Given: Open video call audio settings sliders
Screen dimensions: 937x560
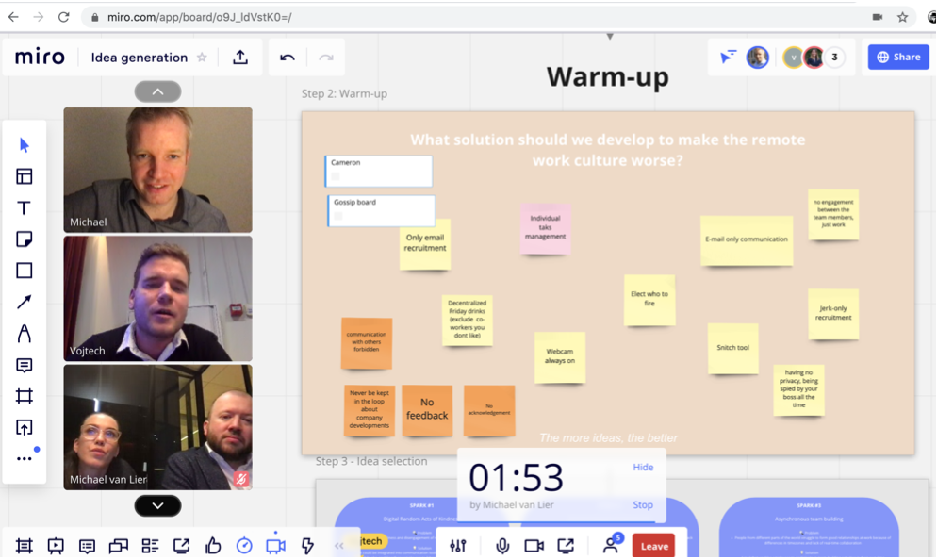Looking at the screenshot, I should [x=458, y=546].
